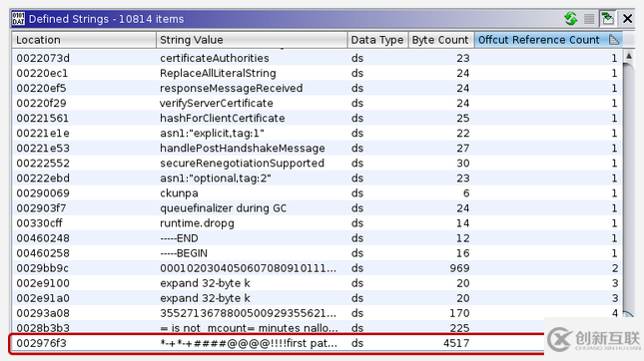Select location 00221e1e
644x361 pixels.
[x=43, y=134]
